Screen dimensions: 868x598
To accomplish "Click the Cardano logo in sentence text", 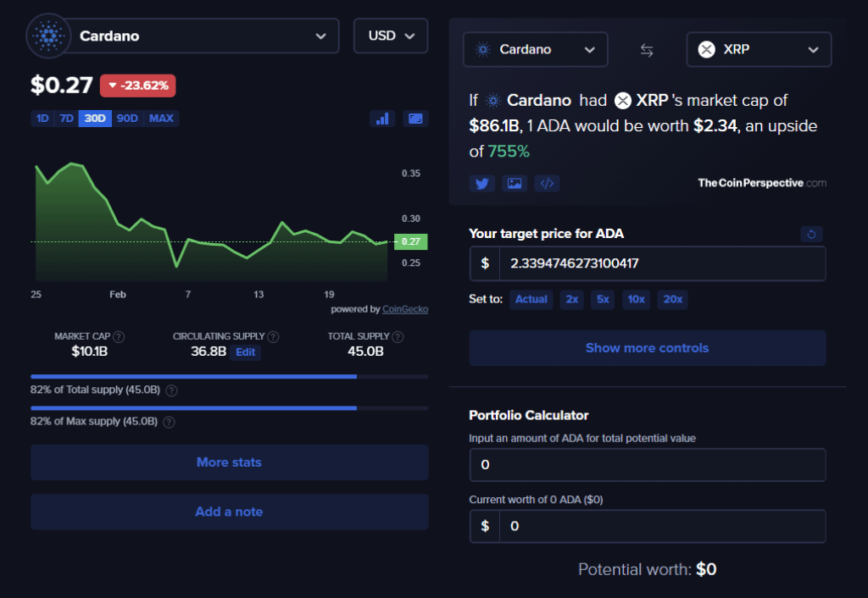I will [x=492, y=101].
